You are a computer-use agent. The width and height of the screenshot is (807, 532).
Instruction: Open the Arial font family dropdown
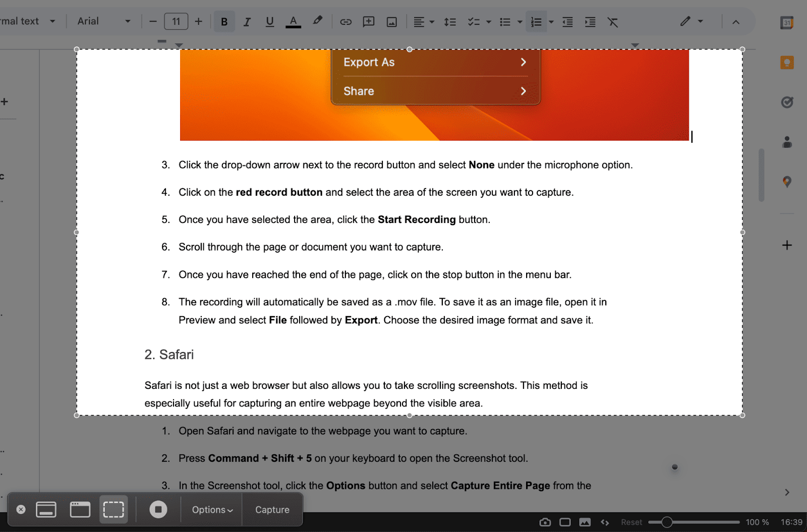tap(103, 21)
